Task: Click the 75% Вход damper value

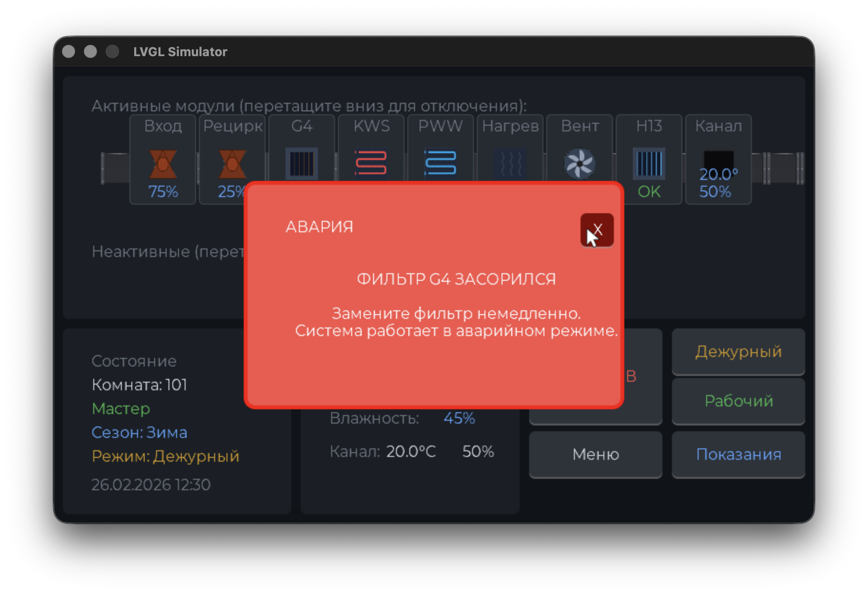Action: [163, 192]
